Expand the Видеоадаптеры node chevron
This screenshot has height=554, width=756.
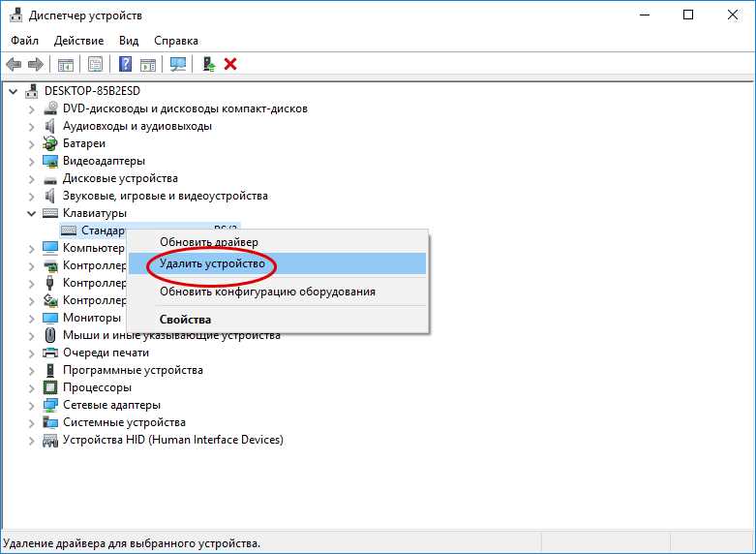click(x=32, y=162)
